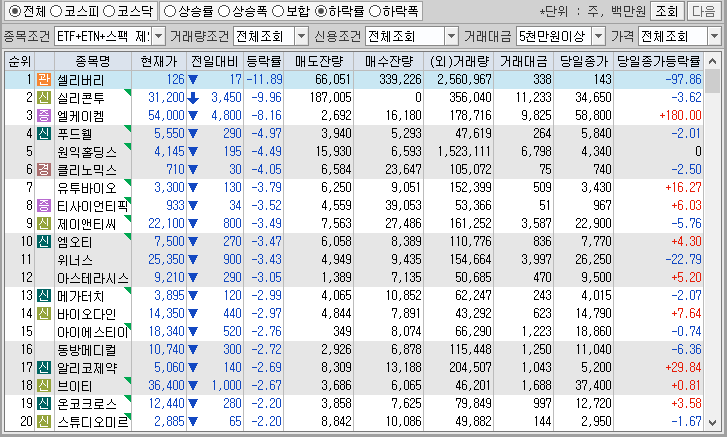The height and width of the screenshot is (437, 727).
Task: Open the 거래대금 dropdown
Action: click(599, 36)
